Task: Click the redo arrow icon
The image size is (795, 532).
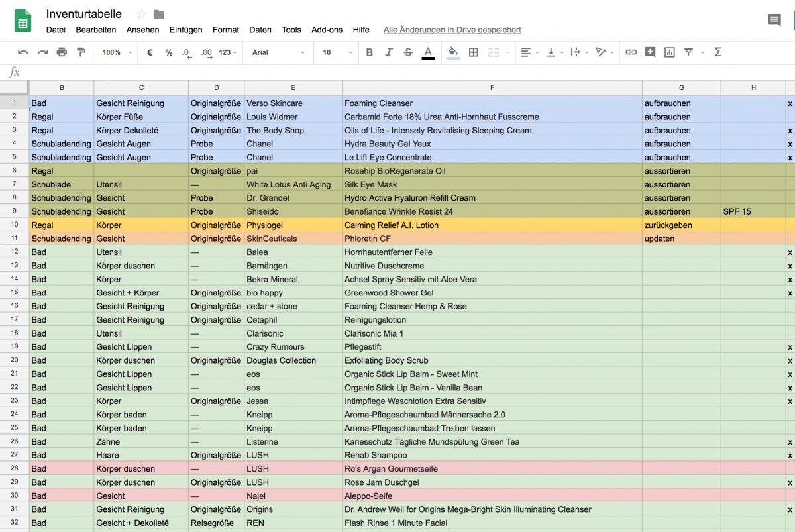Action: pos(42,52)
